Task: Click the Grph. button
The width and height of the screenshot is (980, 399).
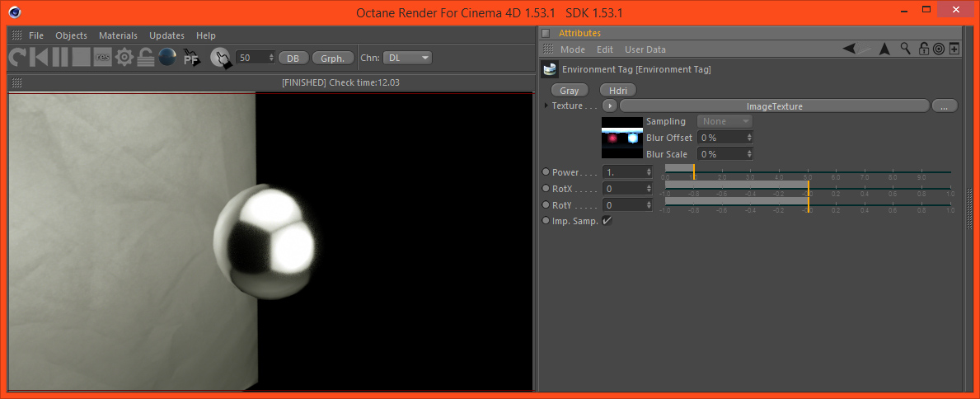Action: click(332, 58)
